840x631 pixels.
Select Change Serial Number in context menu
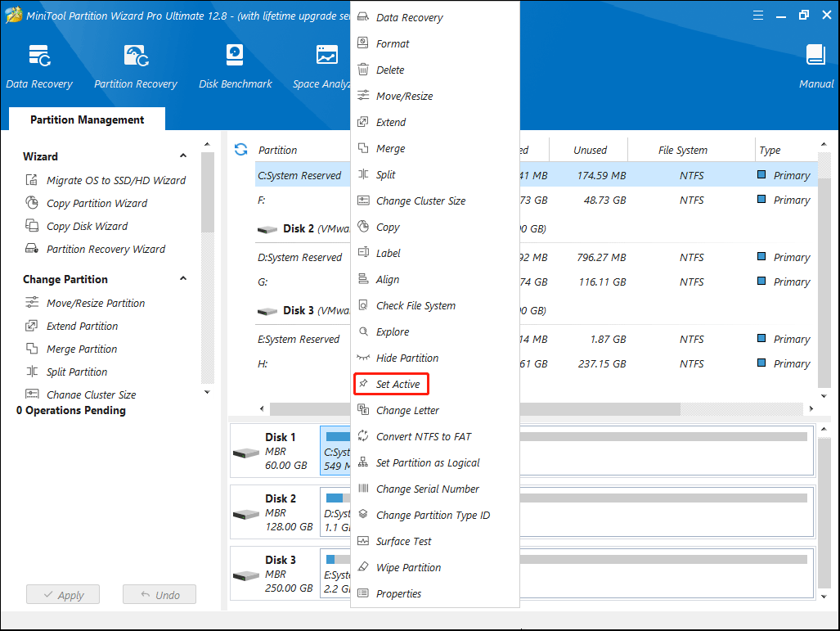click(428, 489)
